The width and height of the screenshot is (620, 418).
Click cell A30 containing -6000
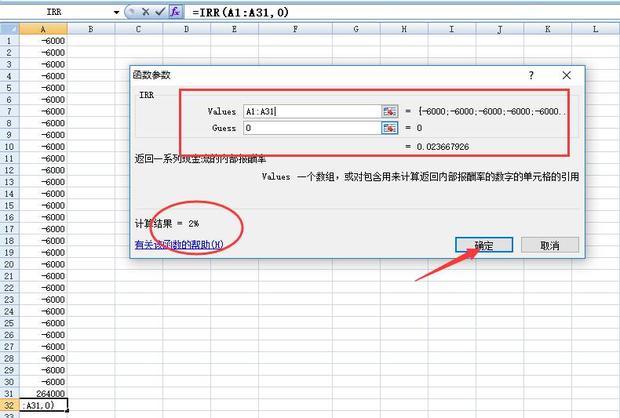tap(43, 382)
